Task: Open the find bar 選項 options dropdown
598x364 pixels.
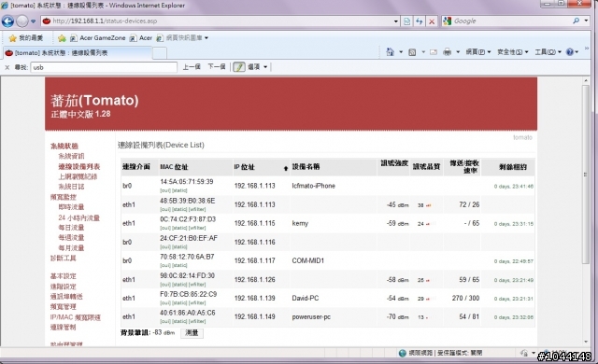Action: point(258,67)
